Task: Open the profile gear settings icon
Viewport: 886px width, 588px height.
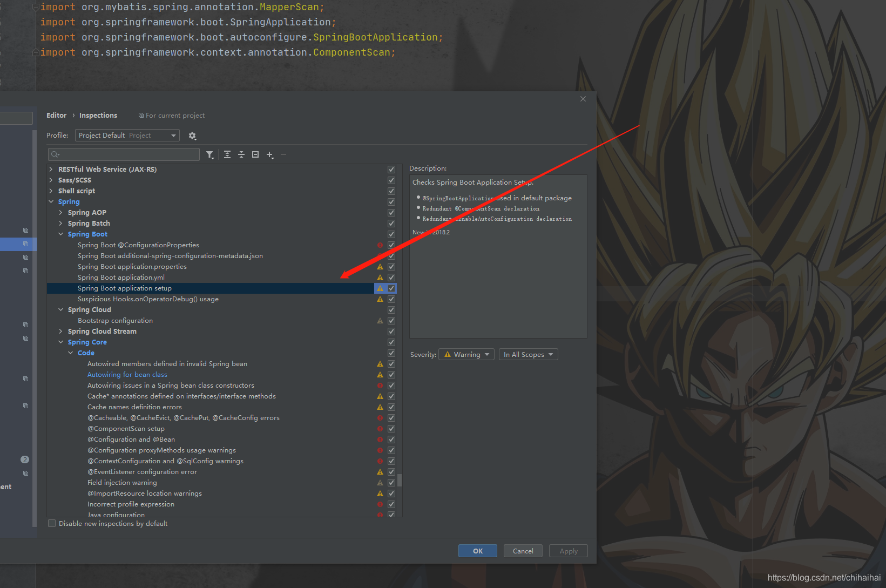Action: [192, 136]
